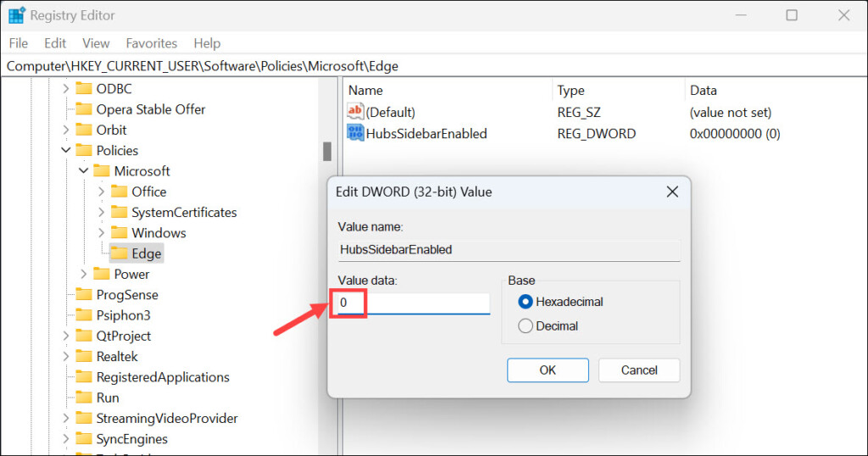Click the Realtek folder icon
The width and height of the screenshot is (868, 456).
(84, 356)
